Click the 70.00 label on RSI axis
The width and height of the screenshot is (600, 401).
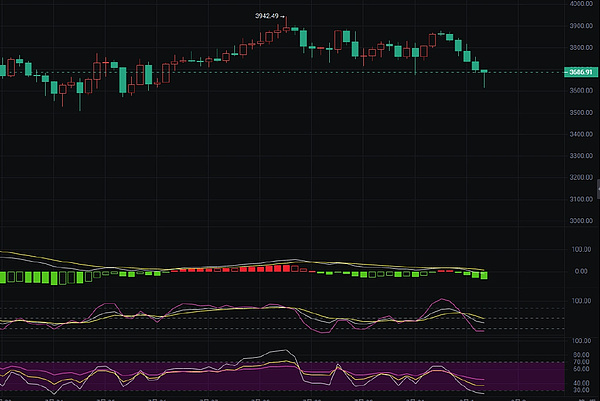click(580, 361)
